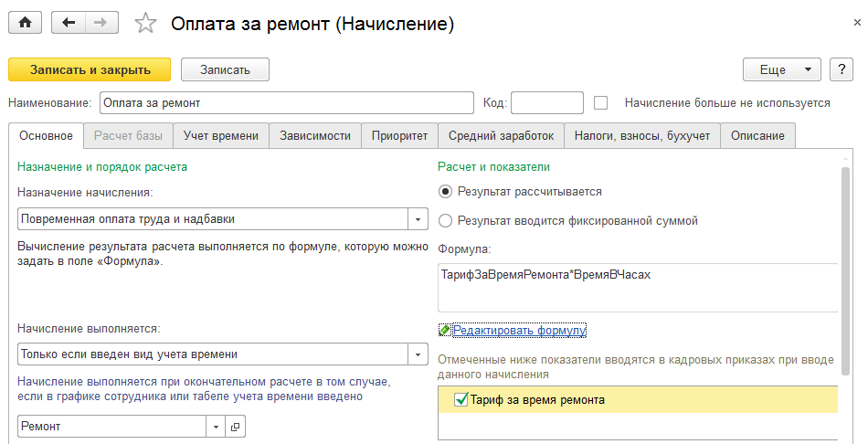Image resolution: width=868 pixels, height=444 pixels.
Task: Uncheck 'Тариф за время ремонта' checkbox
Action: [x=460, y=399]
